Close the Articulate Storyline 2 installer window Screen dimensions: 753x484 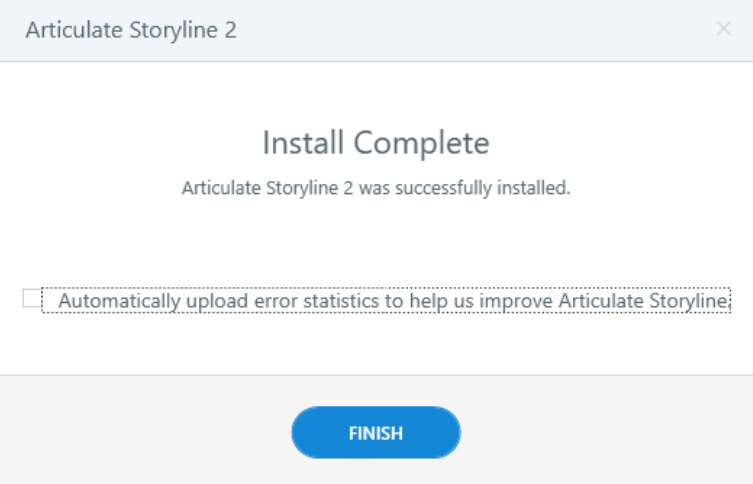click(724, 29)
